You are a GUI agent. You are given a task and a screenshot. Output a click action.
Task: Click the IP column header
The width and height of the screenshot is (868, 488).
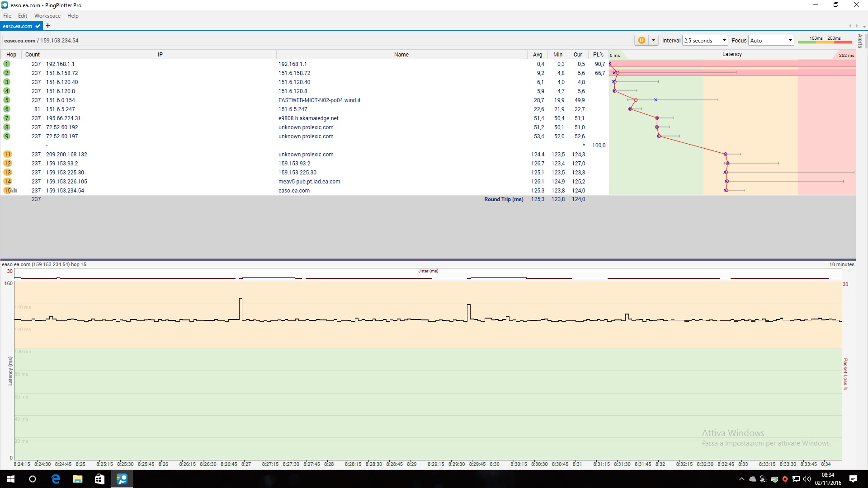[x=160, y=55]
